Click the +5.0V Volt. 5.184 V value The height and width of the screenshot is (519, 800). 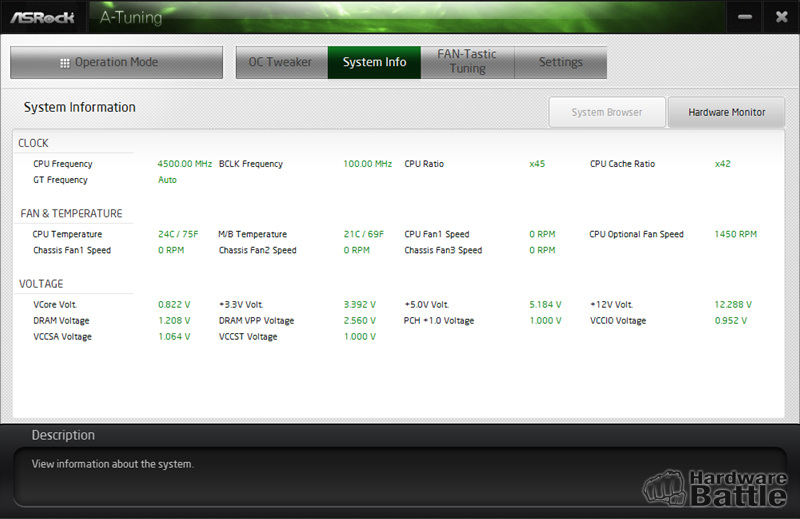[545, 305]
